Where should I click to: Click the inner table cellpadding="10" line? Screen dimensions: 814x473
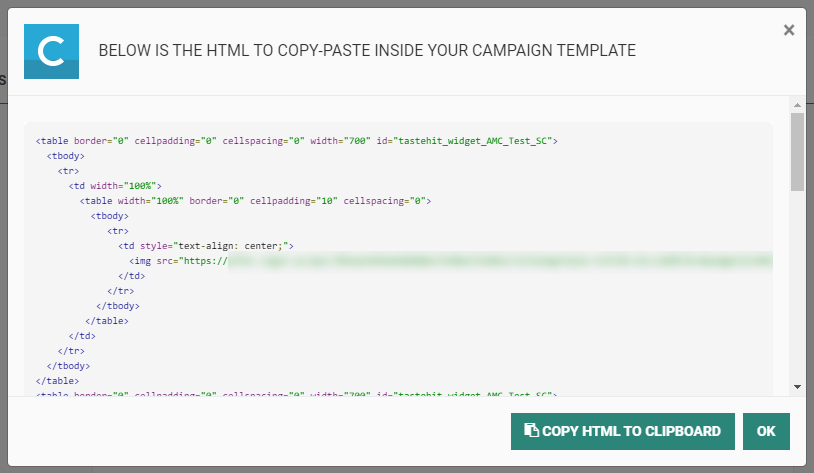tap(255, 201)
